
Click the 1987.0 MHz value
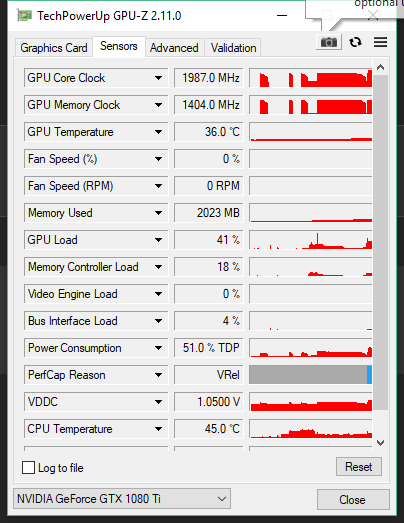coord(209,78)
